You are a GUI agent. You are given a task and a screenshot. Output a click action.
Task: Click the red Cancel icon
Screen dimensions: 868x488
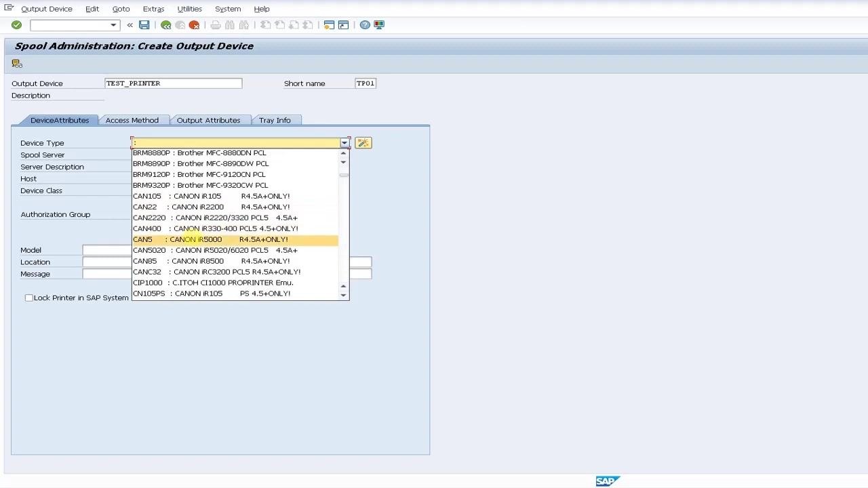point(194,25)
